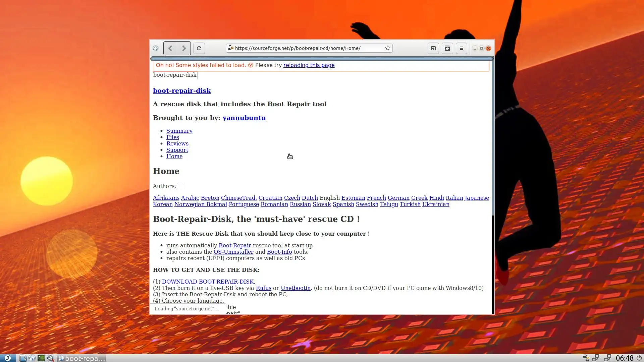The height and width of the screenshot is (362, 644).
Task: Click the reloading this page link
Action: tap(309, 65)
